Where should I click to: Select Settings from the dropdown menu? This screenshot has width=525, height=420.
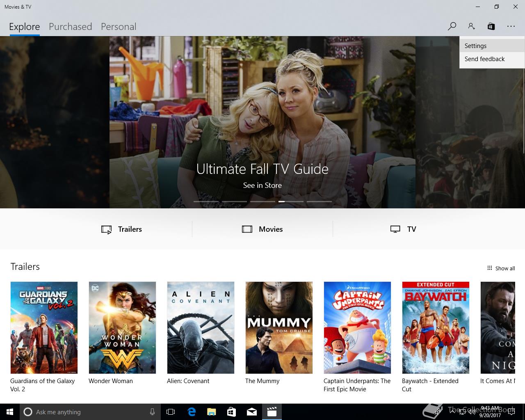tap(492, 46)
